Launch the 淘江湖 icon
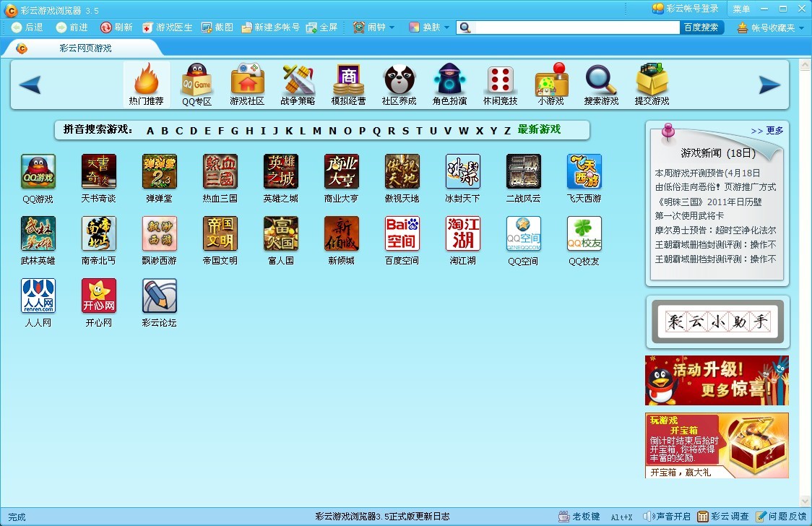The width and height of the screenshot is (812, 526). 462,233
